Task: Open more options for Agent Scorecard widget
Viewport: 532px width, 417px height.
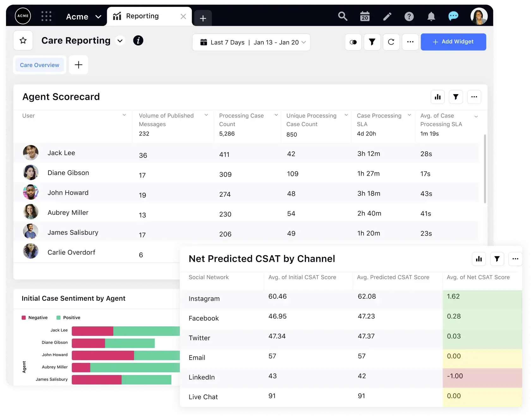Action: tap(474, 97)
